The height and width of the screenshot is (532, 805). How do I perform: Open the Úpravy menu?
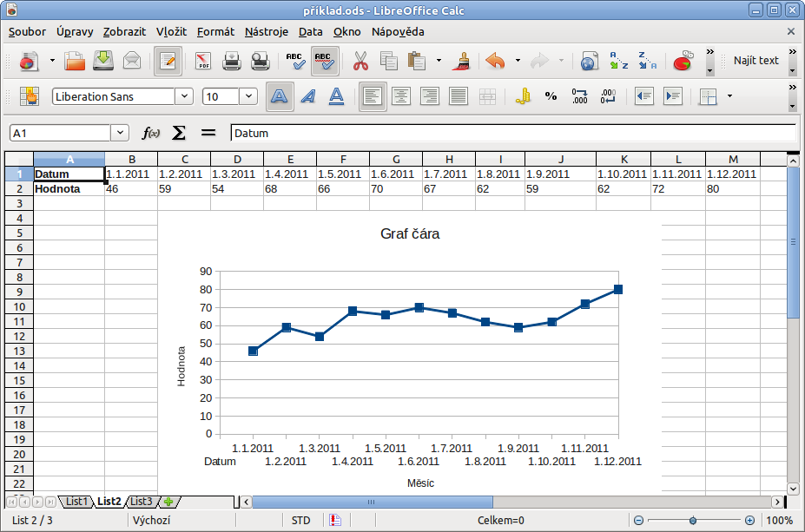coord(75,32)
